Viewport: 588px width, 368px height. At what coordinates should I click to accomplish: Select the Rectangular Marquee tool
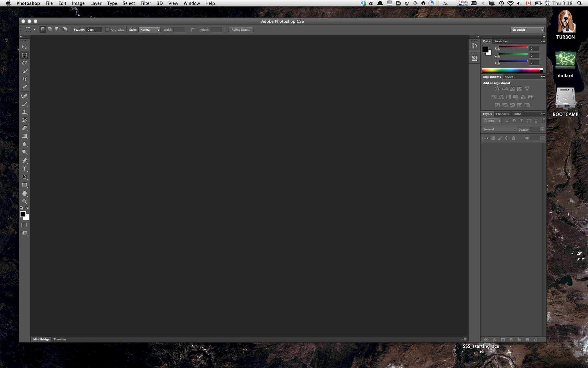tap(24, 55)
